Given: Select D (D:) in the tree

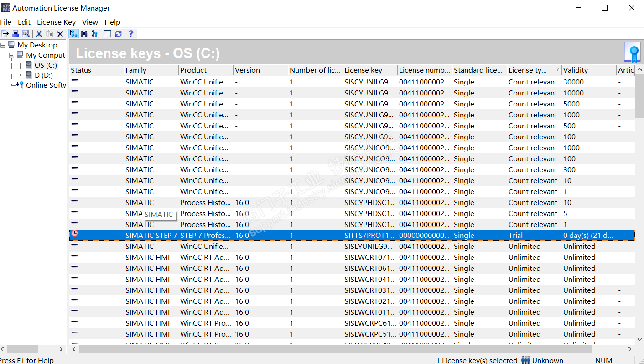Looking at the screenshot, I should click(x=44, y=75).
